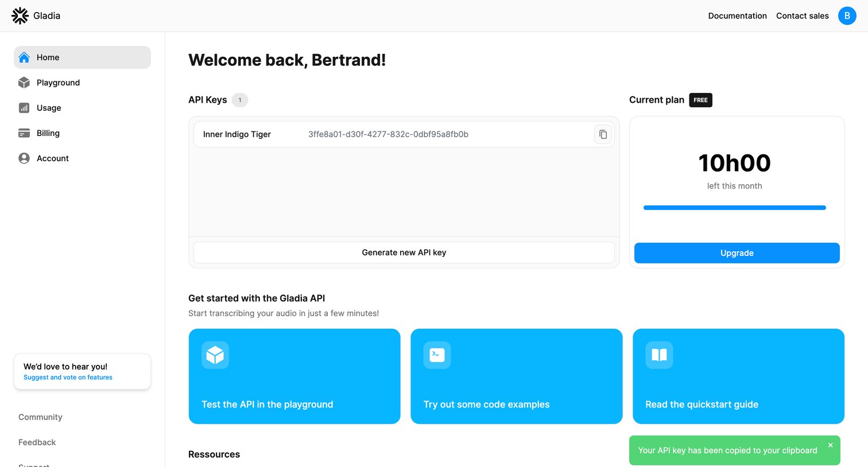Open Read the quickstart guide

(739, 376)
